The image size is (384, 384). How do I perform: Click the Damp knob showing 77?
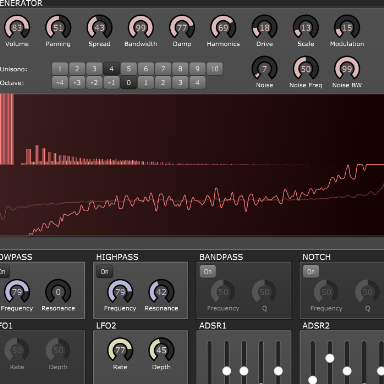pyautogui.click(x=182, y=27)
